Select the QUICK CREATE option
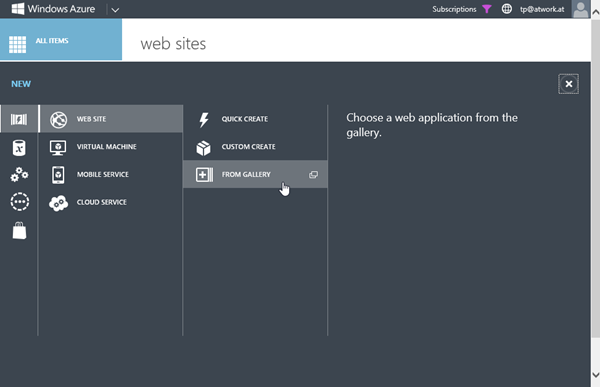This screenshot has width=600, height=387. [x=256, y=119]
